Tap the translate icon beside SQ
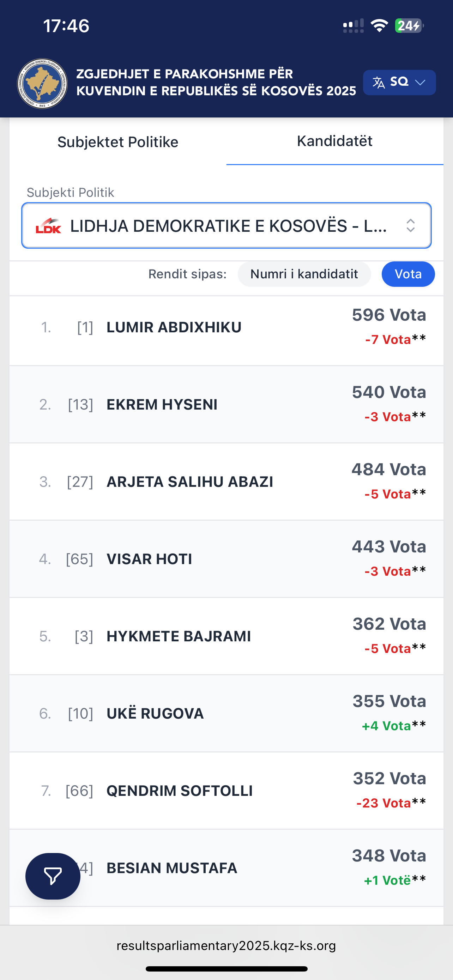Image resolution: width=453 pixels, height=980 pixels. 379,83
